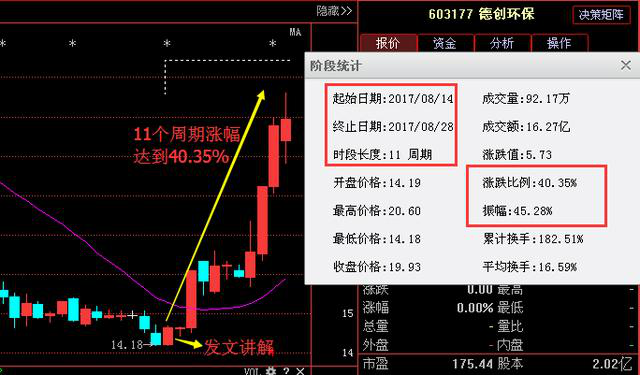
Task: Open the VOL panel settings gear
Action: (271, 371)
